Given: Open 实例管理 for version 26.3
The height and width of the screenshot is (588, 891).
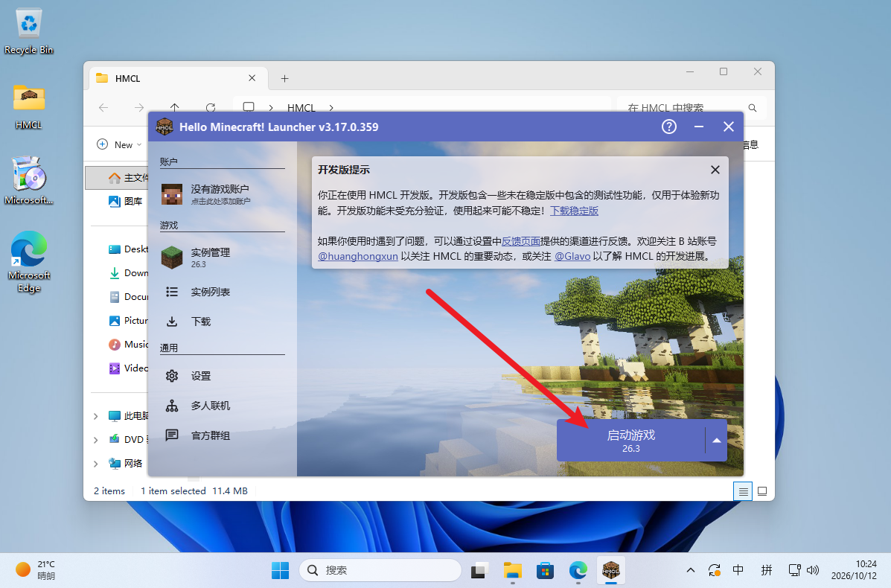Looking at the screenshot, I should pos(222,258).
